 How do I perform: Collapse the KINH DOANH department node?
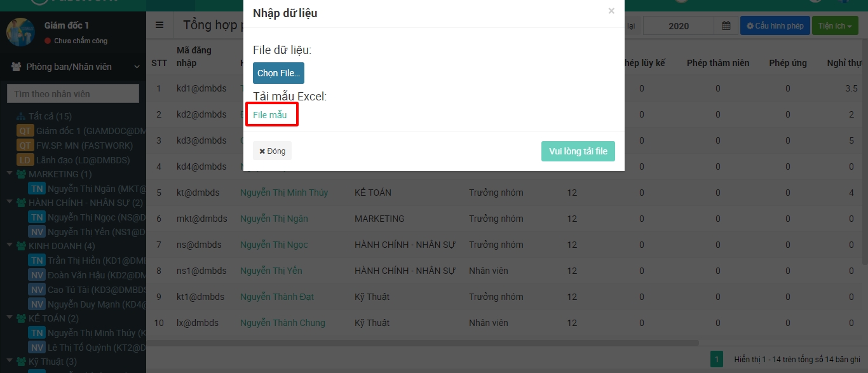tap(10, 245)
